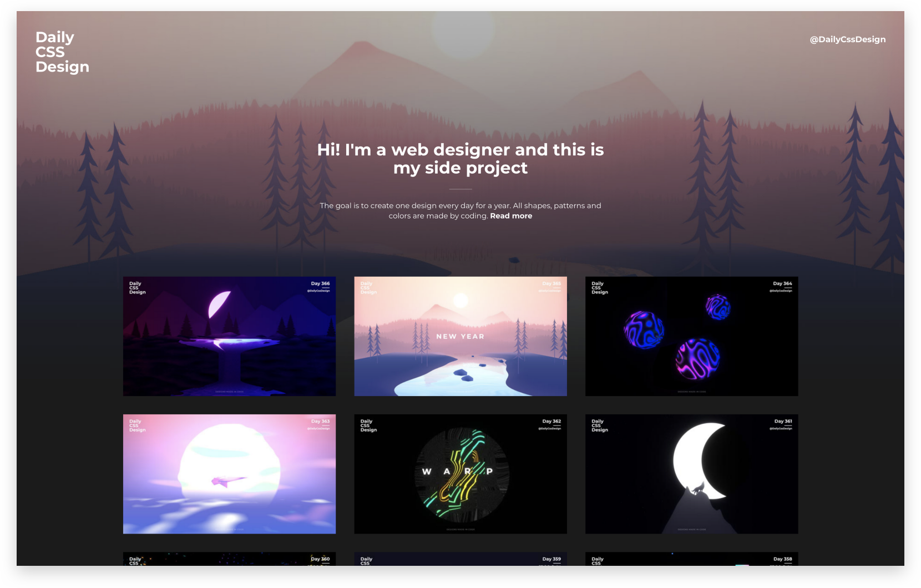
Task: Click the Daily CSS Design logo
Action: 62,52
